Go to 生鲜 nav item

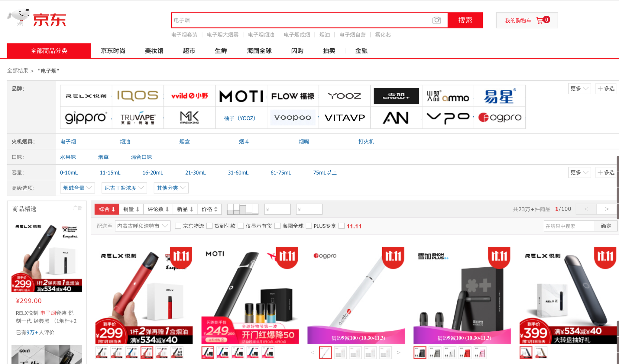[x=221, y=51]
